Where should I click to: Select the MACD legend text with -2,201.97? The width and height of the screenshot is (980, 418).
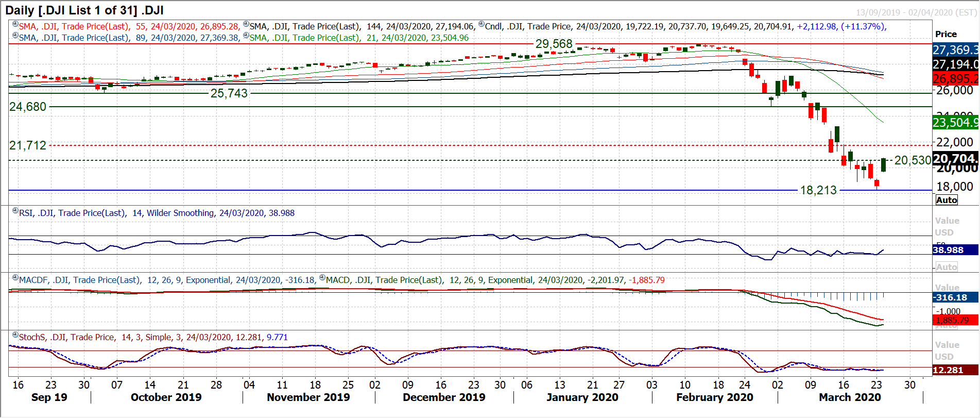coord(495,280)
